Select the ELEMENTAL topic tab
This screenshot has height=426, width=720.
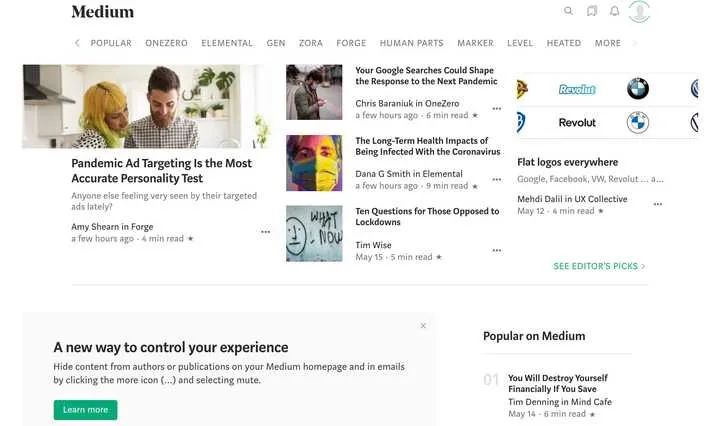[x=227, y=43]
